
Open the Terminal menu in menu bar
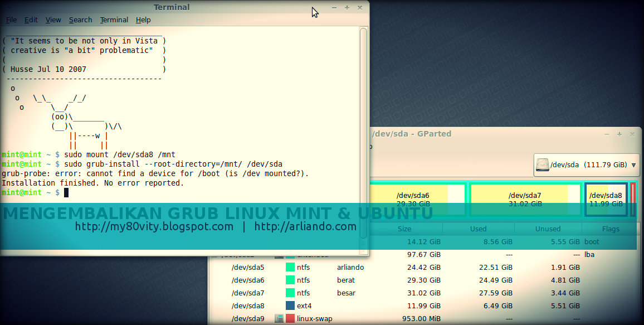pos(114,20)
